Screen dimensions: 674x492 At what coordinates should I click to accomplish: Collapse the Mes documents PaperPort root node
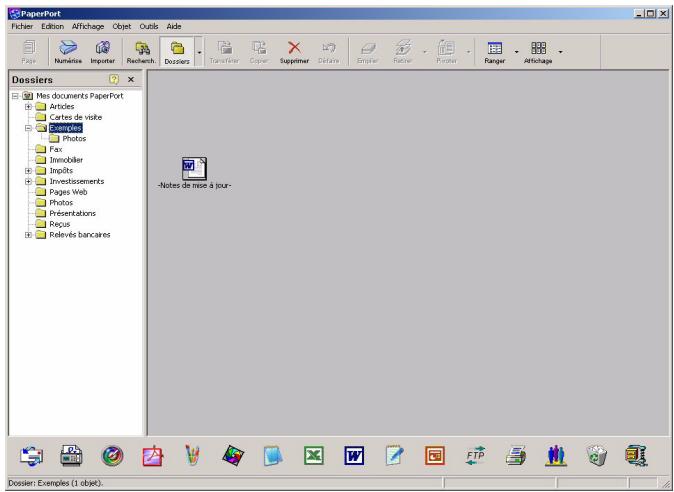click(x=15, y=96)
